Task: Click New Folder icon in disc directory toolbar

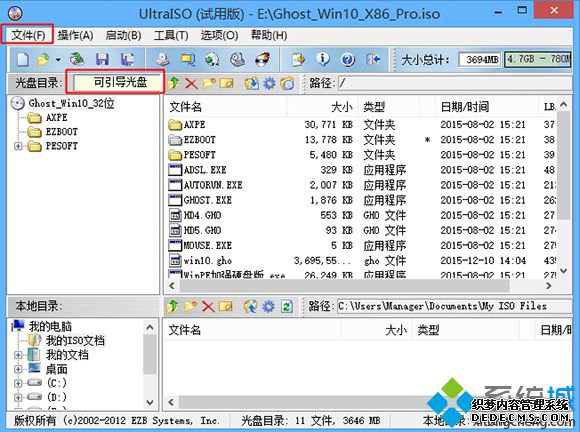Action: coord(209,83)
